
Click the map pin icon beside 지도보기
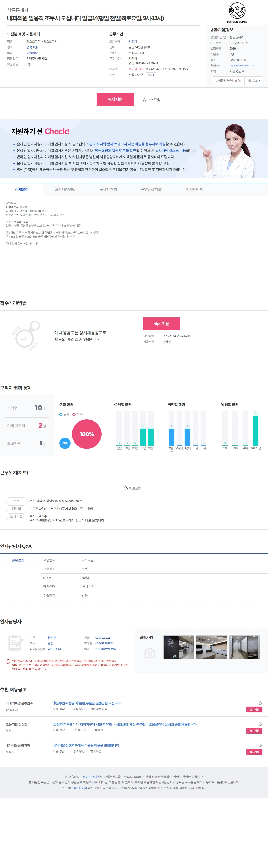[126, 489]
